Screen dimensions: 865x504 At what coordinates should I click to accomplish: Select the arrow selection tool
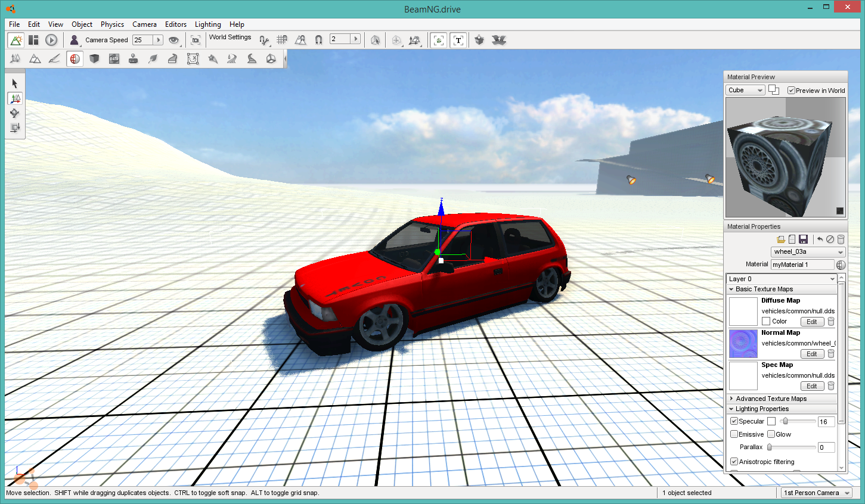tap(15, 83)
